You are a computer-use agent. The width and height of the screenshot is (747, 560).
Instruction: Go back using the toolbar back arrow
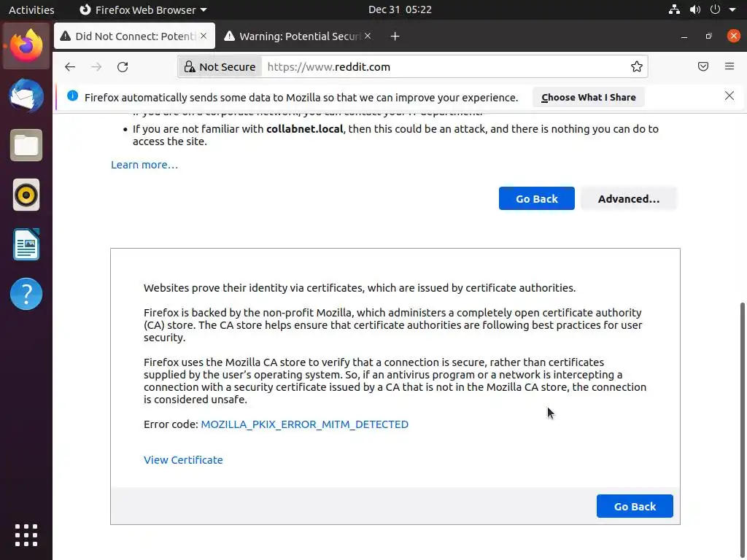[x=70, y=66]
